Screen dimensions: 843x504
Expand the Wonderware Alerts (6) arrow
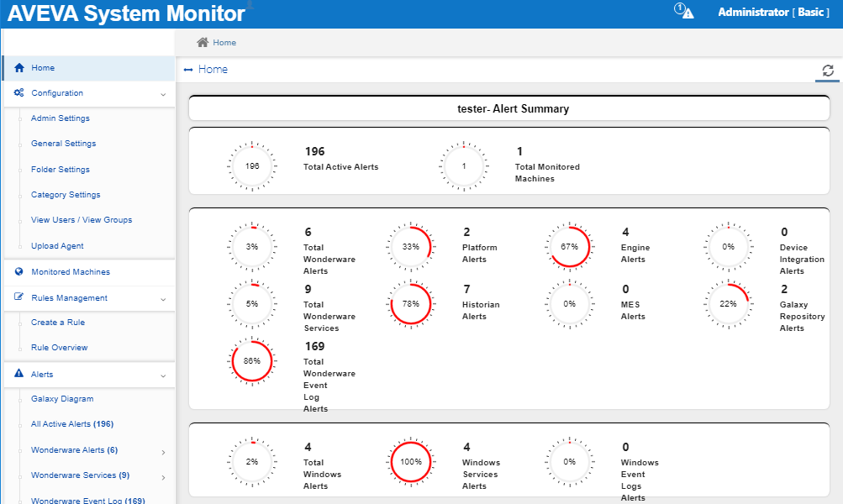tap(163, 453)
